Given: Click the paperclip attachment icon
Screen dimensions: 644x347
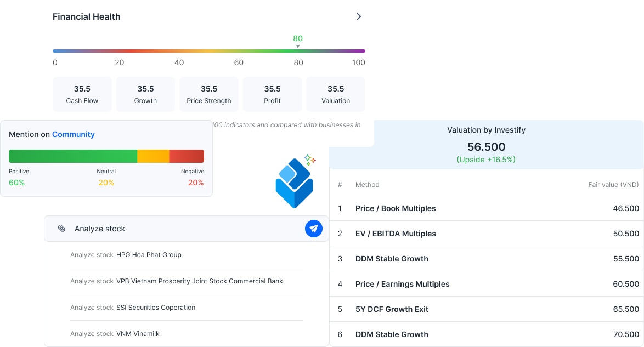Looking at the screenshot, I should pos(61,229).
